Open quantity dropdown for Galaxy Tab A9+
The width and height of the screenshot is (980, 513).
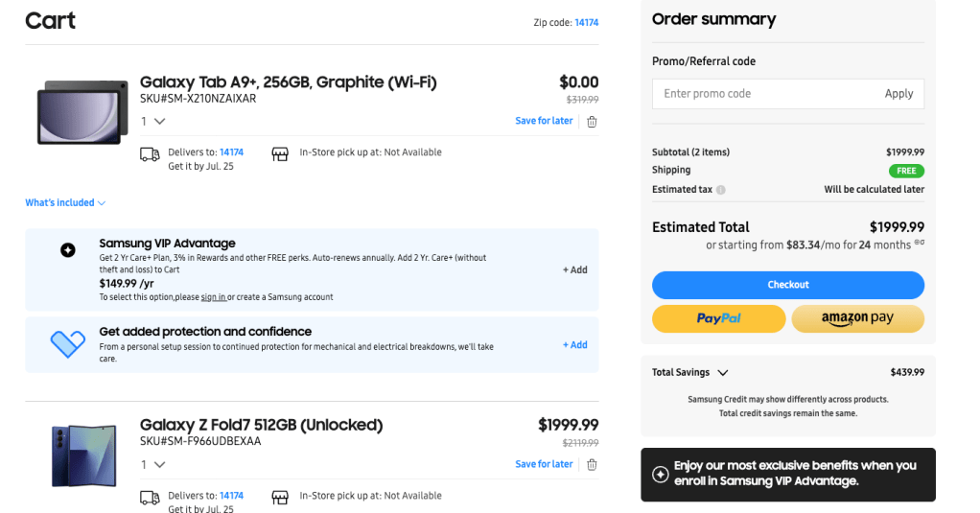[153, 122]
